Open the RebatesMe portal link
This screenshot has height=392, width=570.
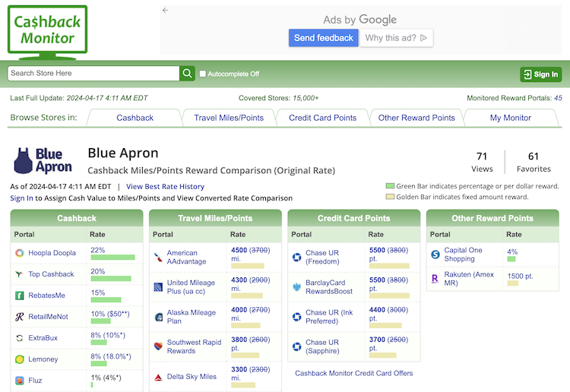(x=47, y=296)
